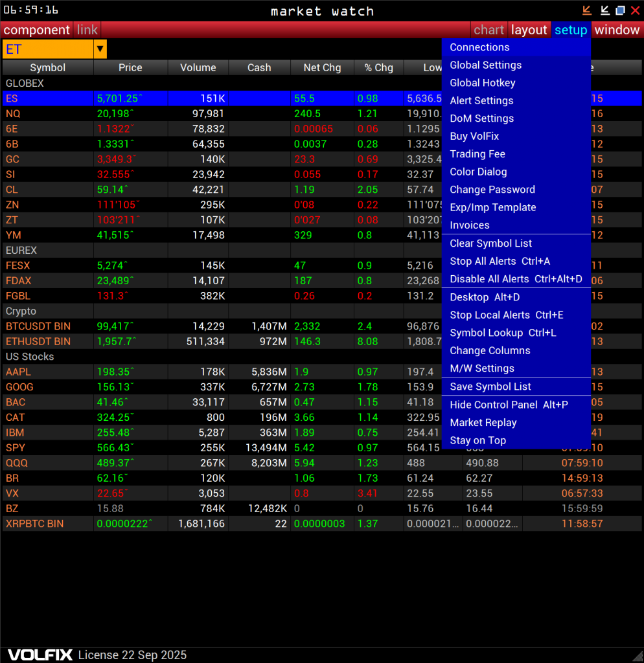Screen dimensions: 644x663
Task: Click the restore window icon in title bar
Action: pyautogui.click(x=620, y=10)
